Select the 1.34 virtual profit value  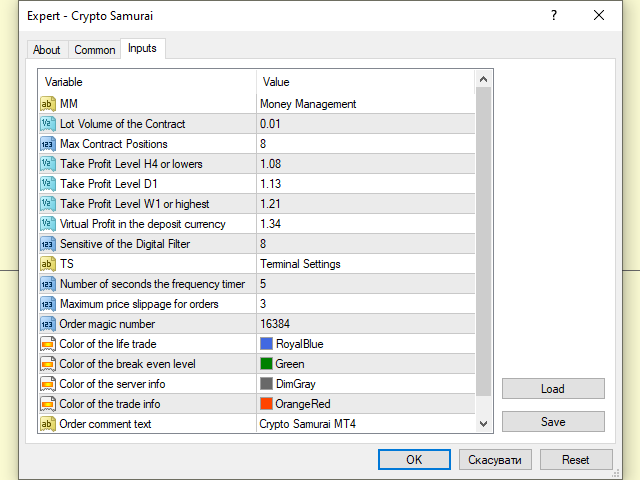click(x=271, y=224)
